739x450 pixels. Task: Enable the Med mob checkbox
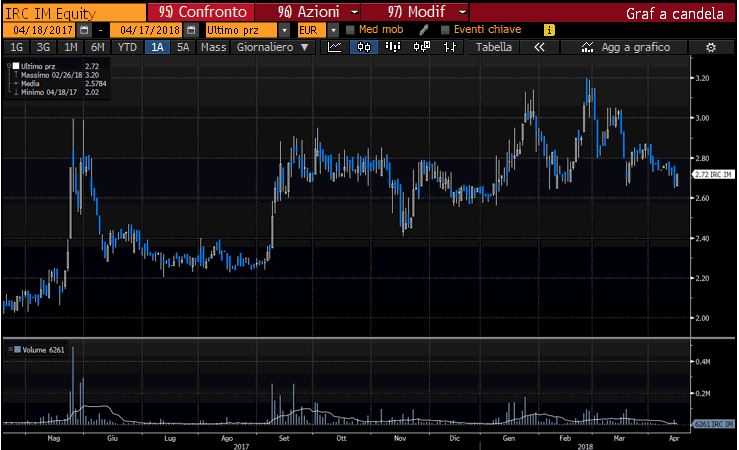350,30
